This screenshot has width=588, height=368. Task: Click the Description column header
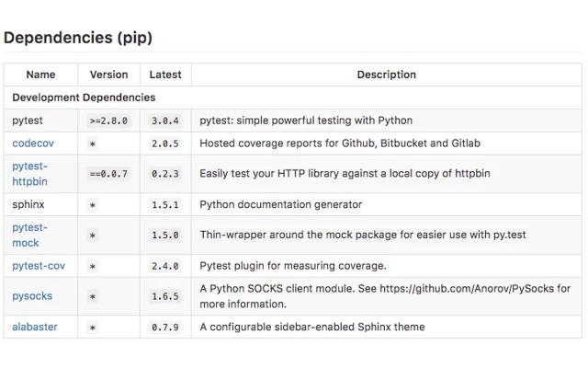(386, 75)
